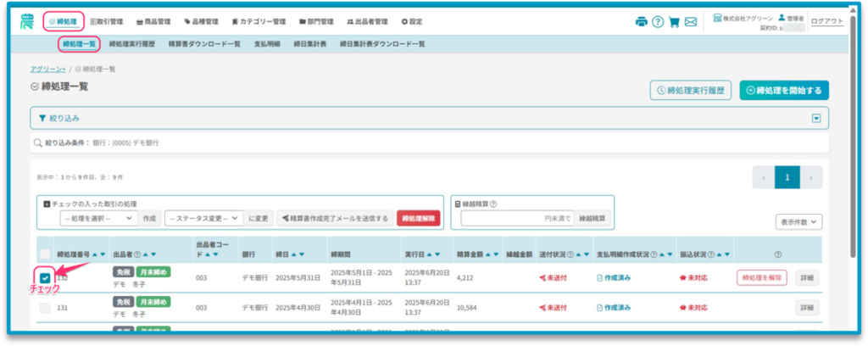Open the help question mark icon in header
The height and width of the screenshot is (346, 868).
coord(658,22)
